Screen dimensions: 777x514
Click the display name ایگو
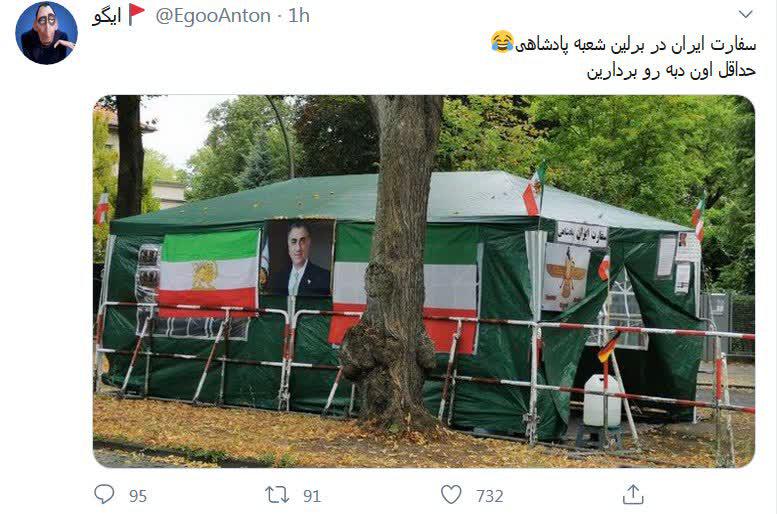(x=107, y=16)
